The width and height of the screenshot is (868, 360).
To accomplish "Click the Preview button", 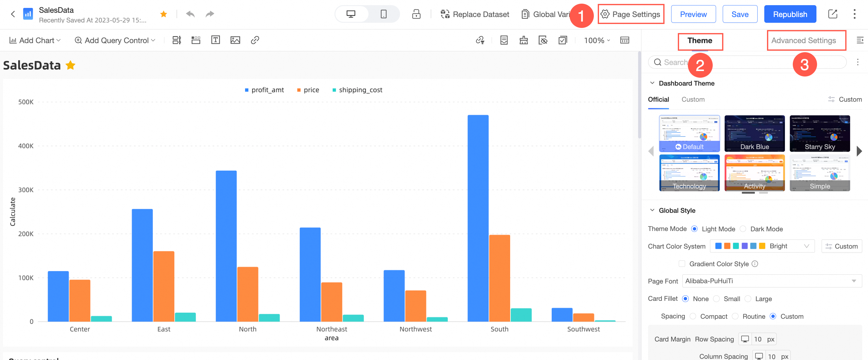I will tap(693, 14).
